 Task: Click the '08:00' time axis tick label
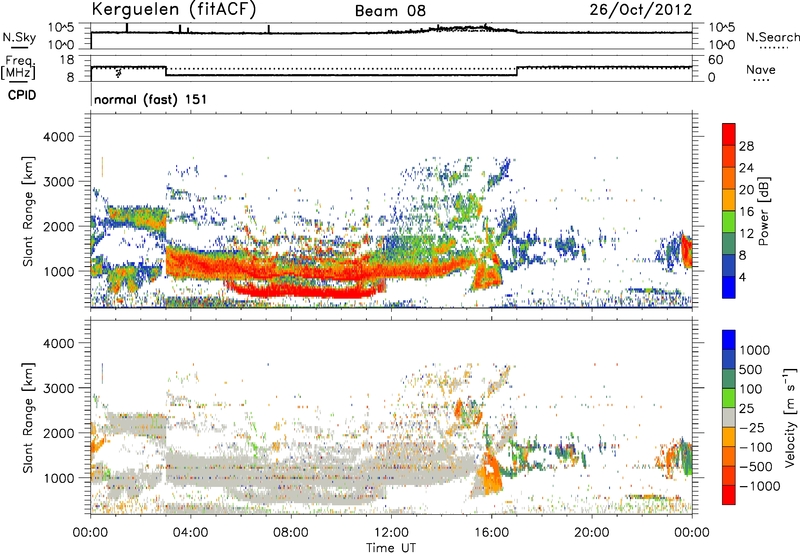tap(290, 533)
